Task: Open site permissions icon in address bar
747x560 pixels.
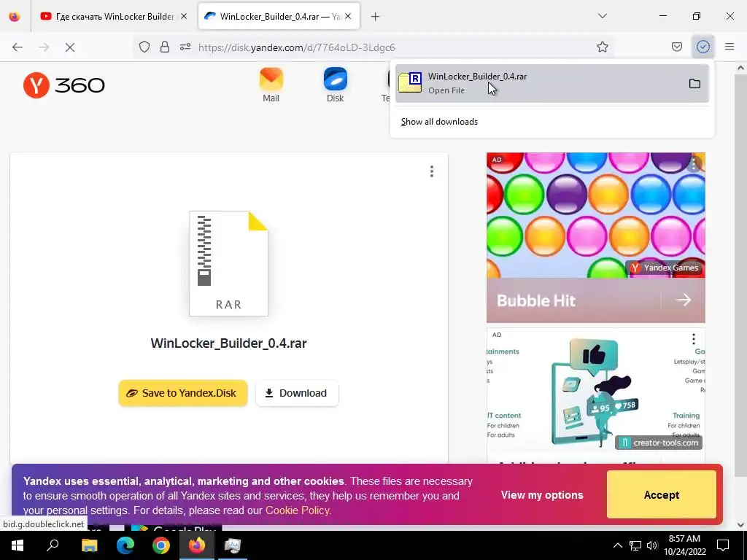Action: [185, 47]
